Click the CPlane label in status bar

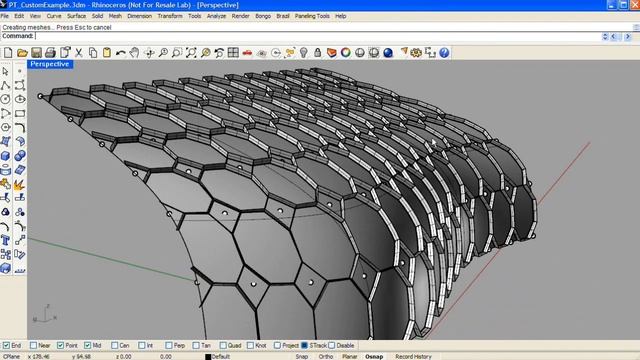click(11, 356)
